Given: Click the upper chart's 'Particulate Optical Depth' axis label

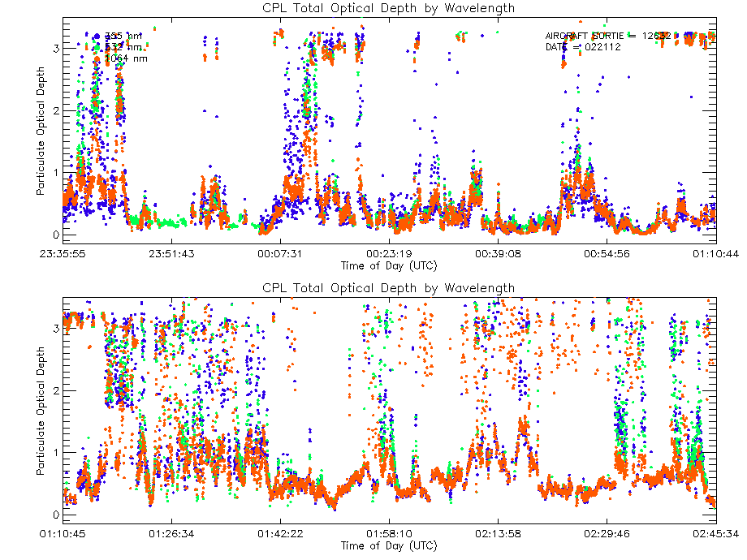Looking at the screenshot, I should pos(41,131).
